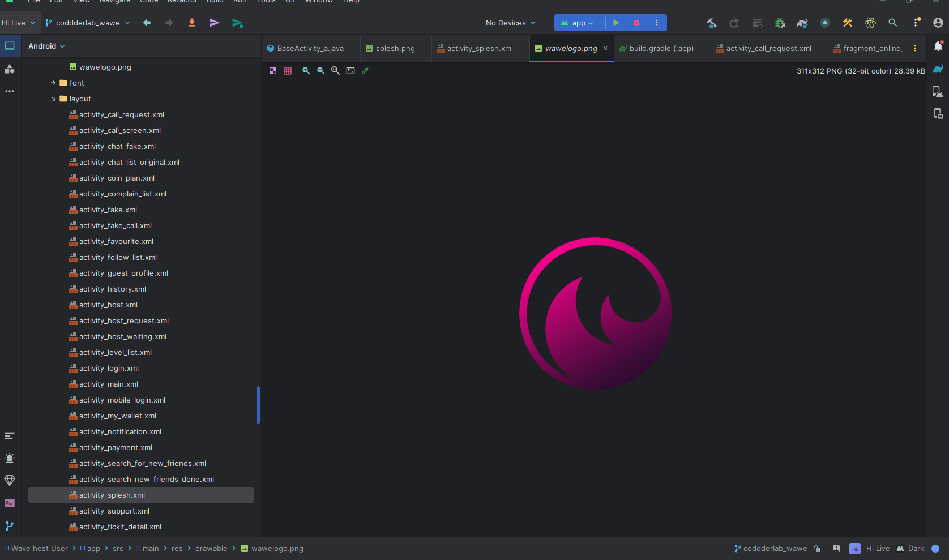
Task: Click the Dark theme status widget
Action: pos(910,548)
